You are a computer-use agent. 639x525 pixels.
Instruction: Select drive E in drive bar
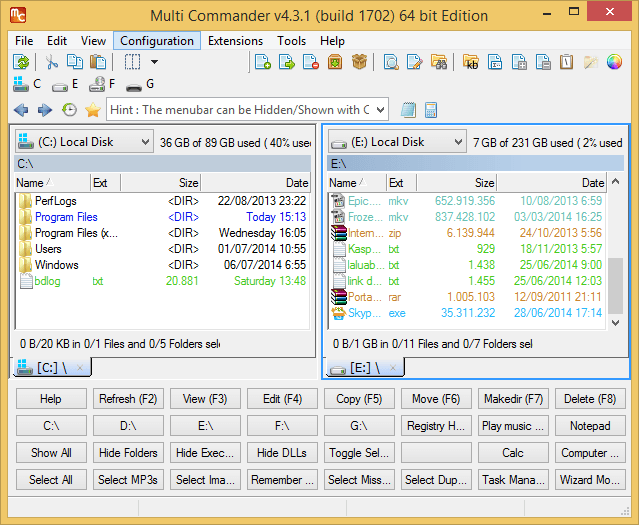(65, 85)
